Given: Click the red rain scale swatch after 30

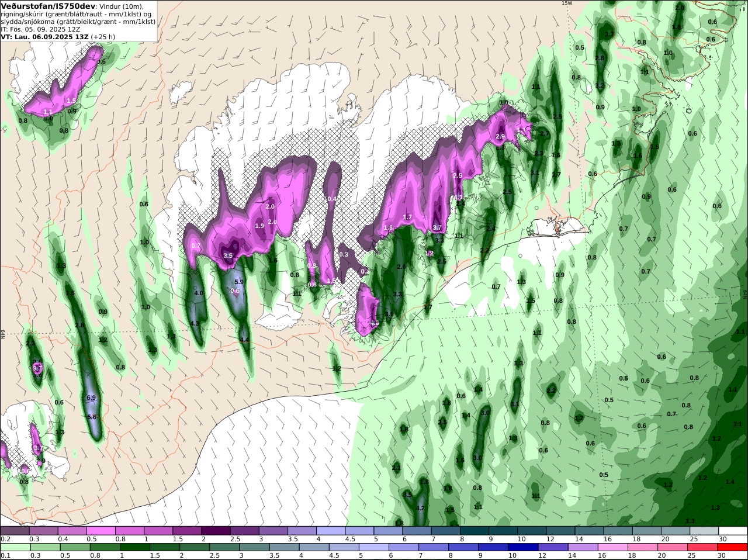Looking at the screenshot, I should pos(733,548).
